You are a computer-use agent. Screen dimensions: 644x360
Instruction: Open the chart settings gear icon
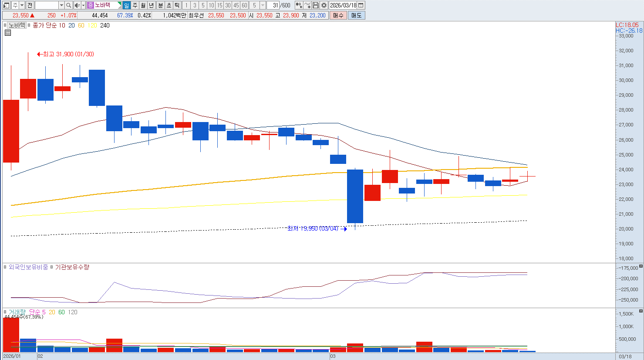(x=324, y=5)
